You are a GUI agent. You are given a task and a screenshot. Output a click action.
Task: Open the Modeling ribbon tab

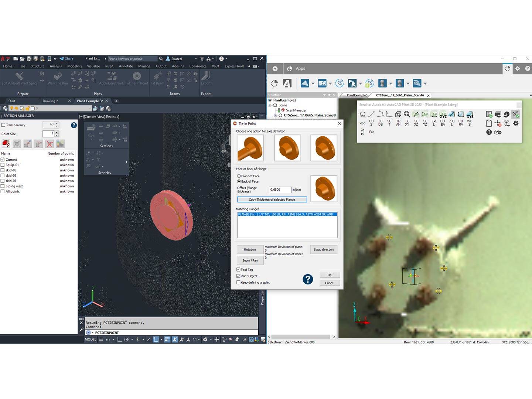click(74, 66)
